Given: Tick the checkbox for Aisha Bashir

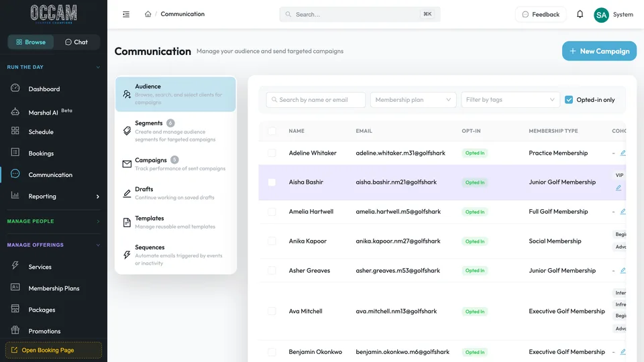Looking at the screenshot, I should point(272,182).
